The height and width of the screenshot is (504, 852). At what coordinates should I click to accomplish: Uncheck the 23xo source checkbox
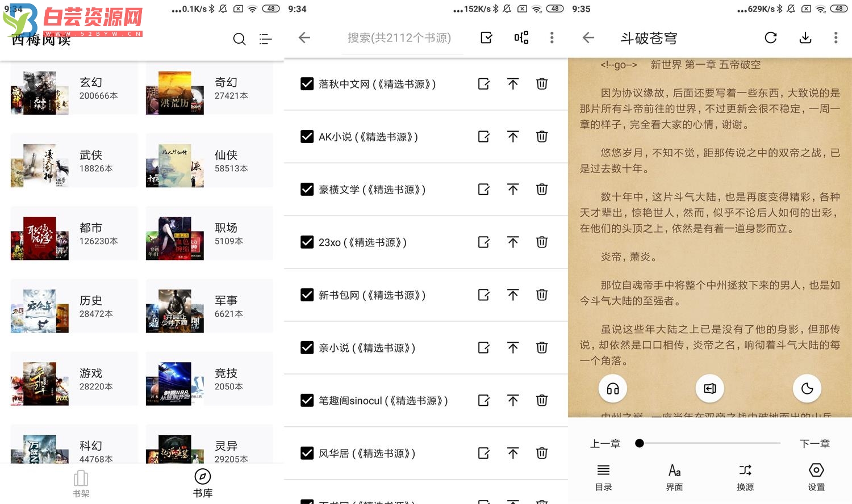pos(307,242)
